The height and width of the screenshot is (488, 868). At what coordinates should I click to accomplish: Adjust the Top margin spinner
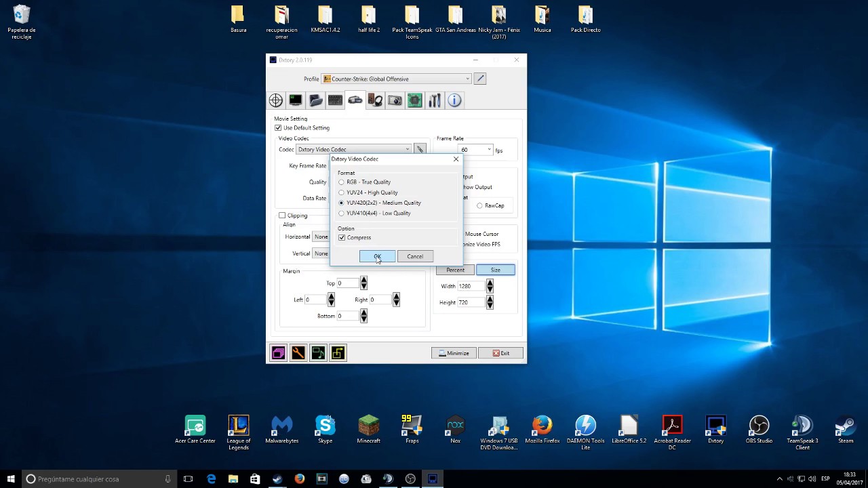click(363, 283)
